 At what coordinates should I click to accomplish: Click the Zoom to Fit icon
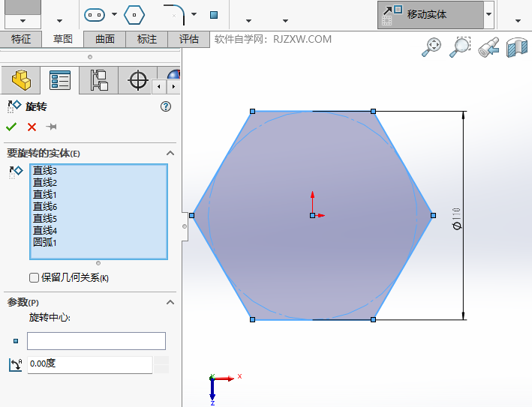(432, 48)
